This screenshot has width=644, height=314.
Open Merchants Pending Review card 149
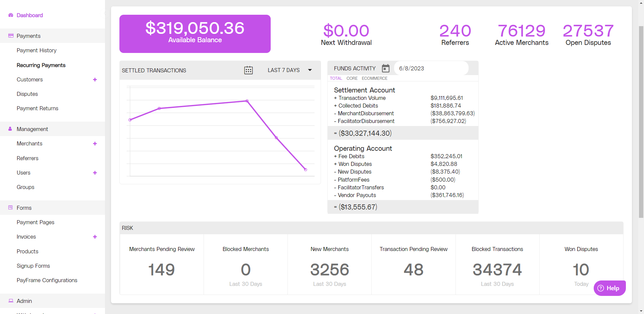click(162, 264)
